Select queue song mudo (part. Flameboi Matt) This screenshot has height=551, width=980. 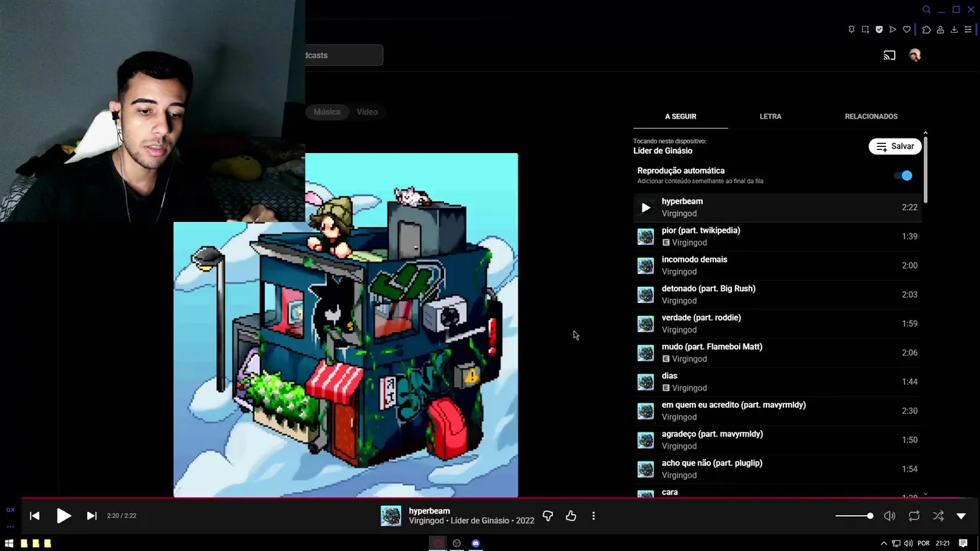click(x=777, y=353)
